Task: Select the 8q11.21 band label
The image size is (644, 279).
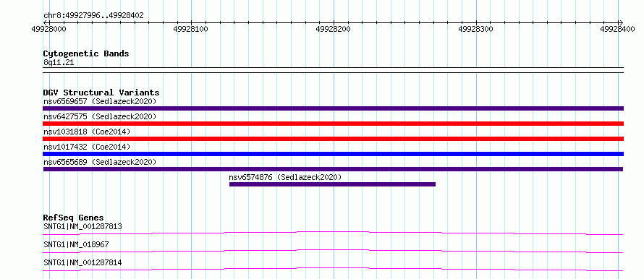Action: tap(59, 63)
